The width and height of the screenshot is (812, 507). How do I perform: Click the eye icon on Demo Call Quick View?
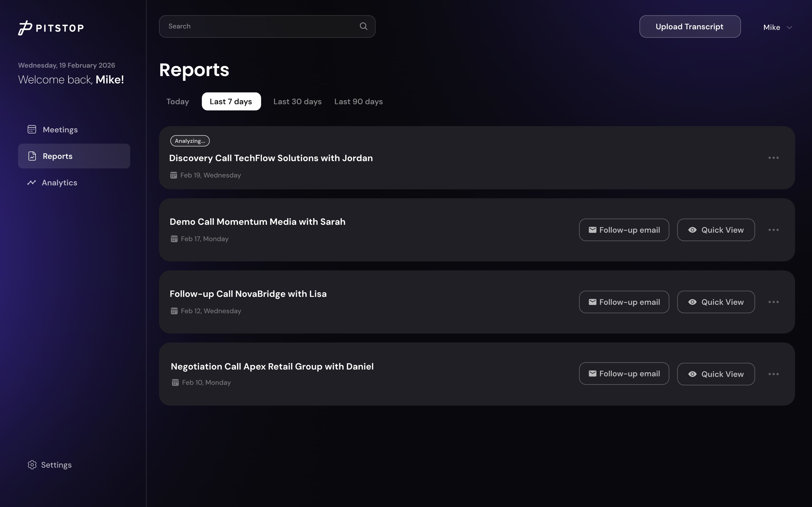point(693,230)
